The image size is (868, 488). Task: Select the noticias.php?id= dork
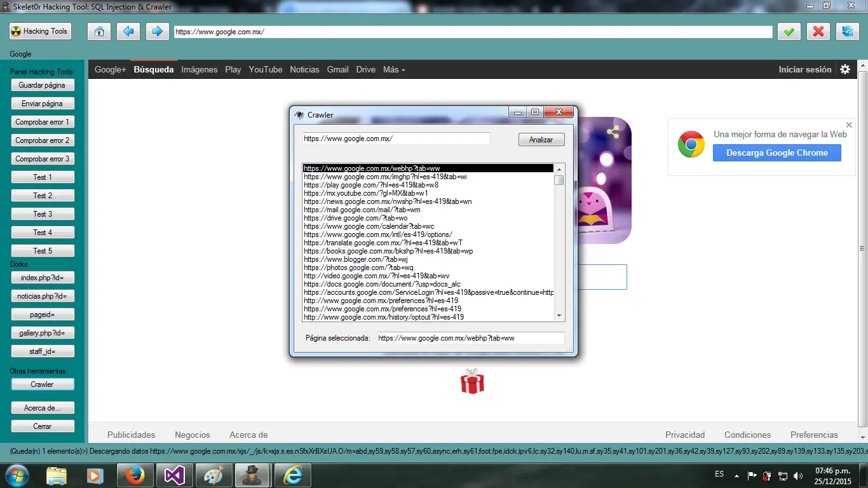(43, 296)
